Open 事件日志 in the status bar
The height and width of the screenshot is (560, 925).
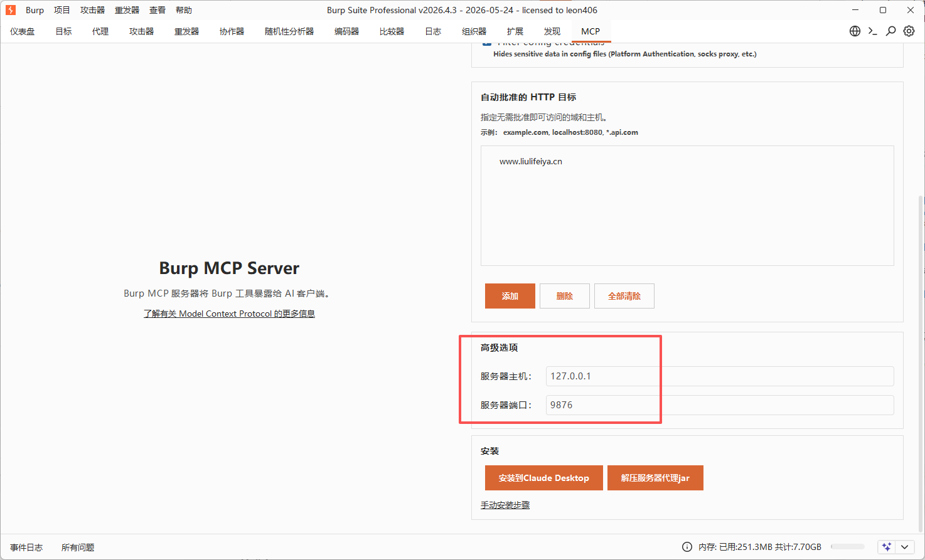click(x=26, y=547)
